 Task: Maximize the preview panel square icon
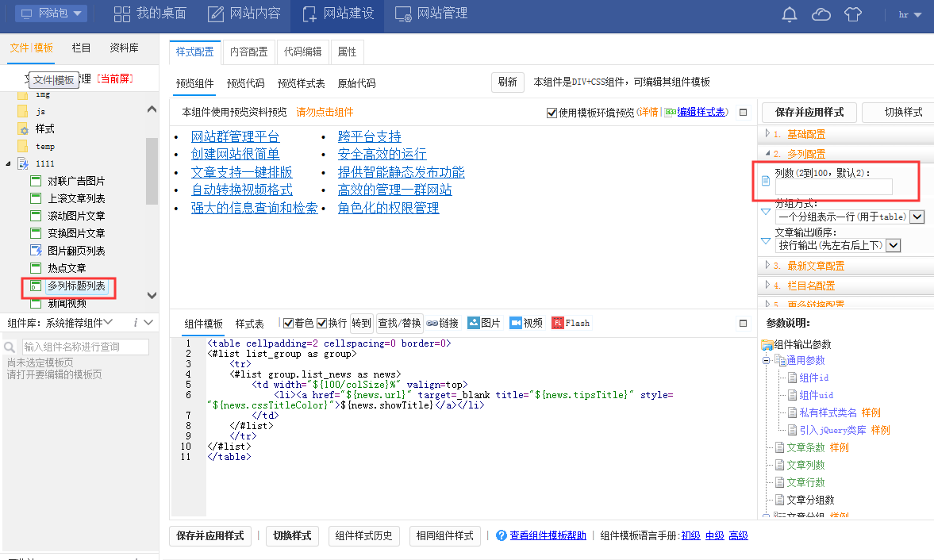[x=743, y=112]
